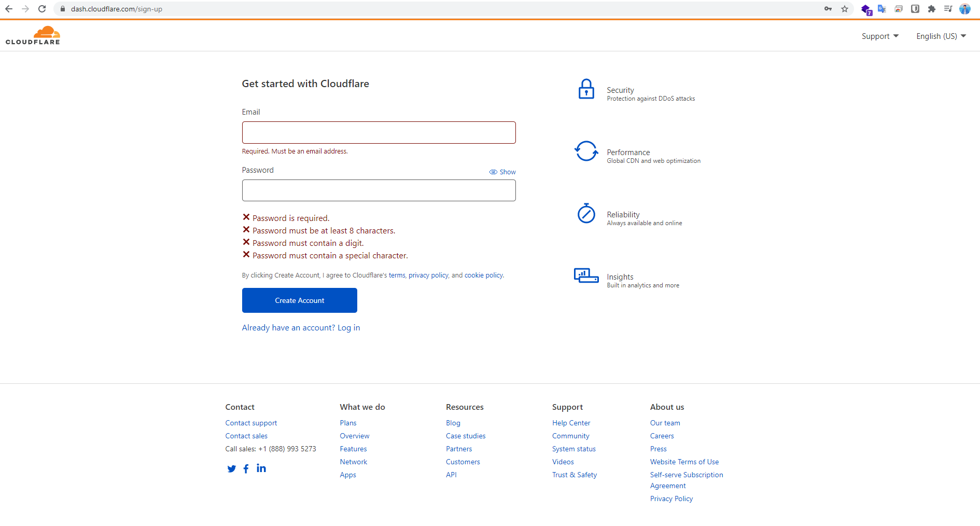Open the browser extensions puzzle icon

coord(932,9)
